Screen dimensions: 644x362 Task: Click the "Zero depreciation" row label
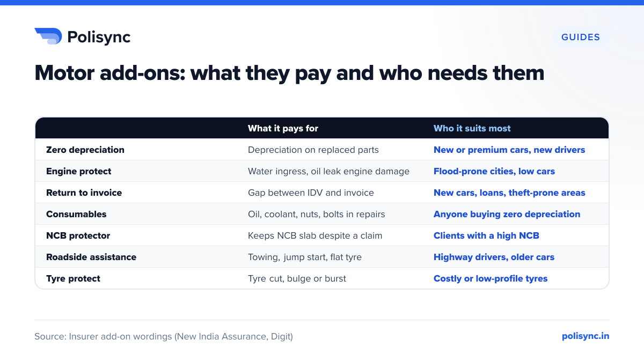85,150
